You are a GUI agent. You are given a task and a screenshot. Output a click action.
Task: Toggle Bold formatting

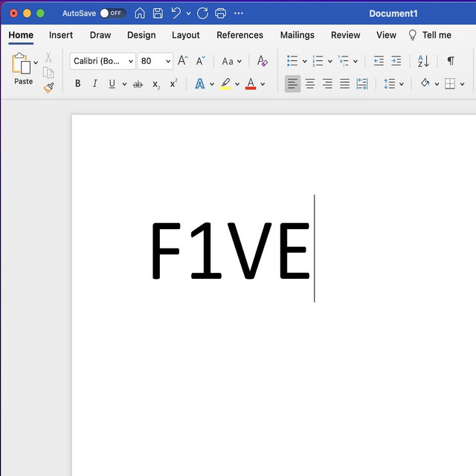point(77,83)
